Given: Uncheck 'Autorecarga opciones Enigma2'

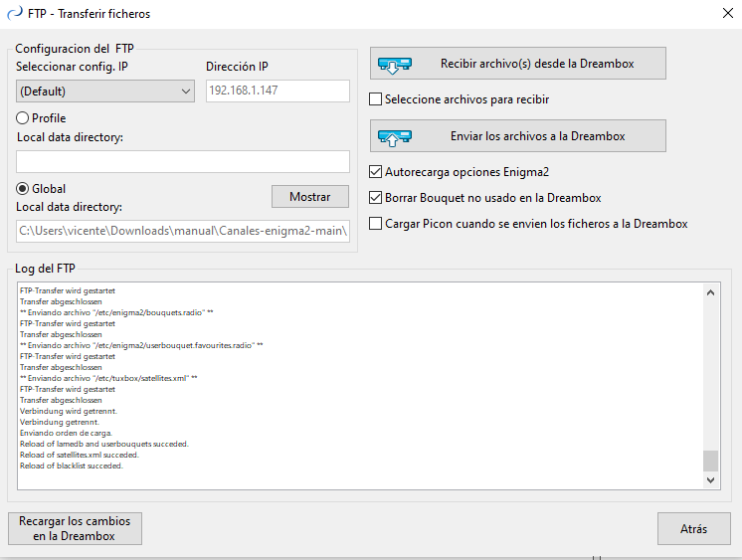Looking at the screenshot, I should pyautogui.click(x=376, y=171).
